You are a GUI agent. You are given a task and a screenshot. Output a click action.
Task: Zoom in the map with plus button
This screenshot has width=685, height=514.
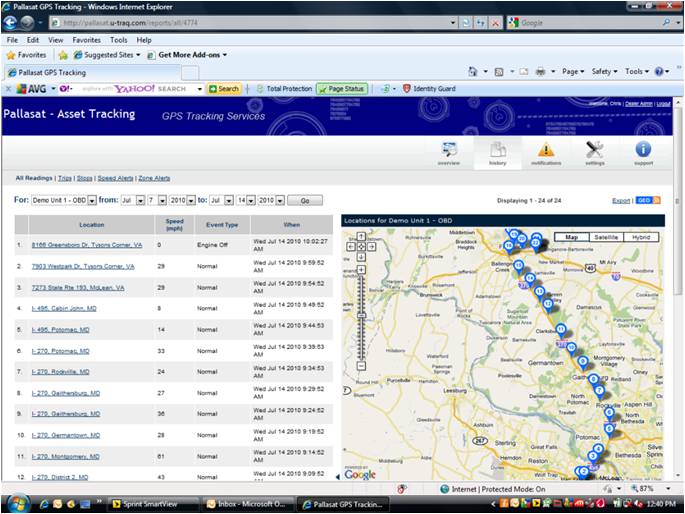click(361, 269)
